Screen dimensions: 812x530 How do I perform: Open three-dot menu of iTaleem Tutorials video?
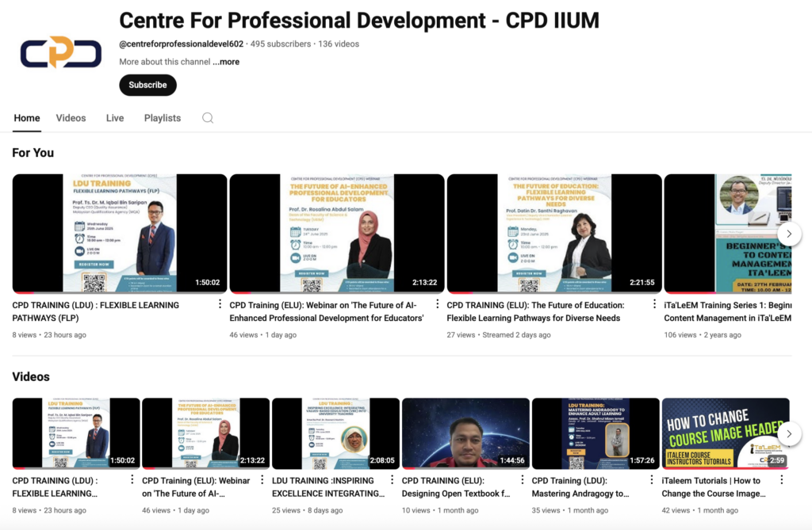click(781, 480)
